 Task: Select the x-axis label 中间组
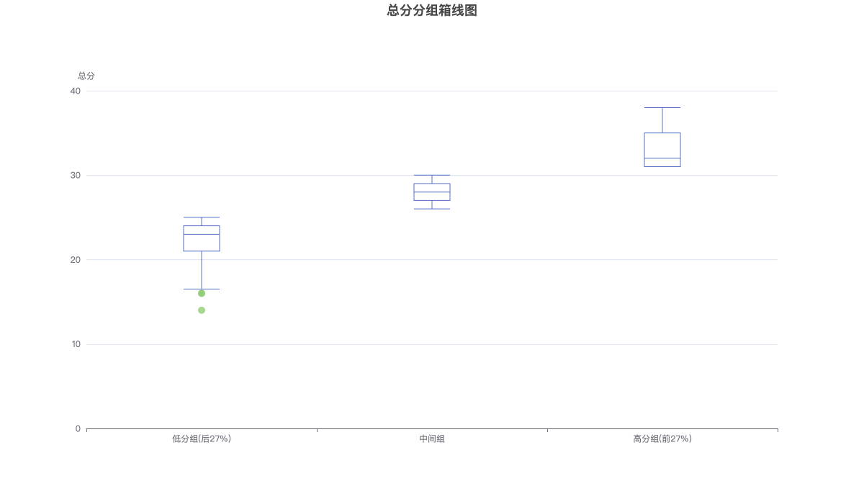point(432,438)
